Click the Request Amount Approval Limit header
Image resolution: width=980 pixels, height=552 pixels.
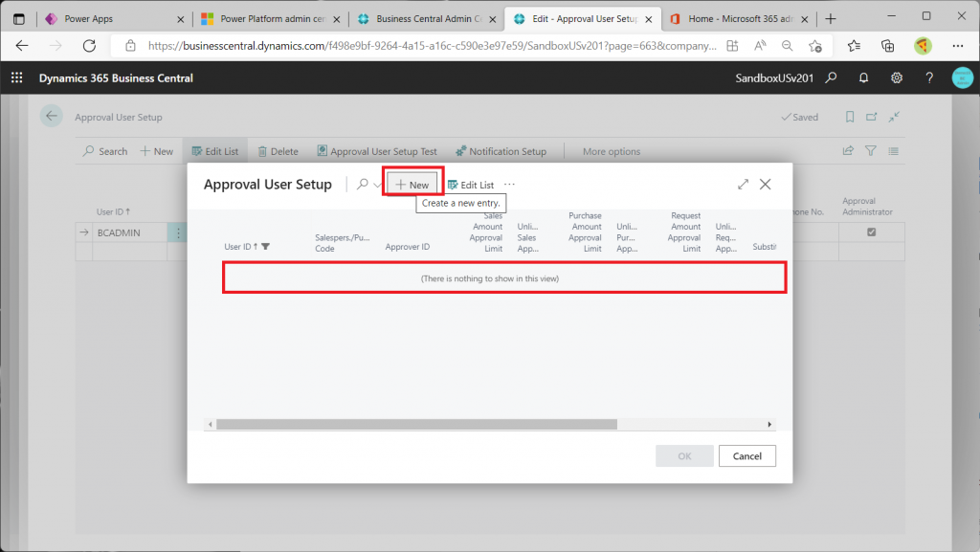(684, 232)
